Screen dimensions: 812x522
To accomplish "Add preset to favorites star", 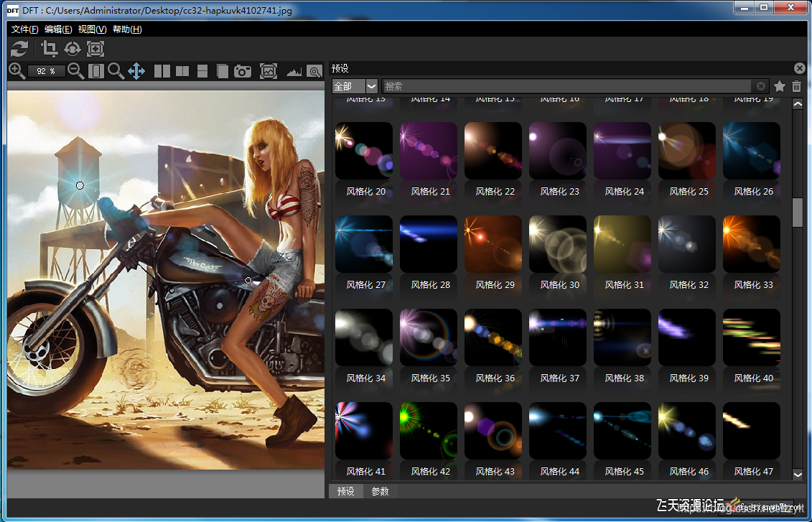I will tap(780, 86).
